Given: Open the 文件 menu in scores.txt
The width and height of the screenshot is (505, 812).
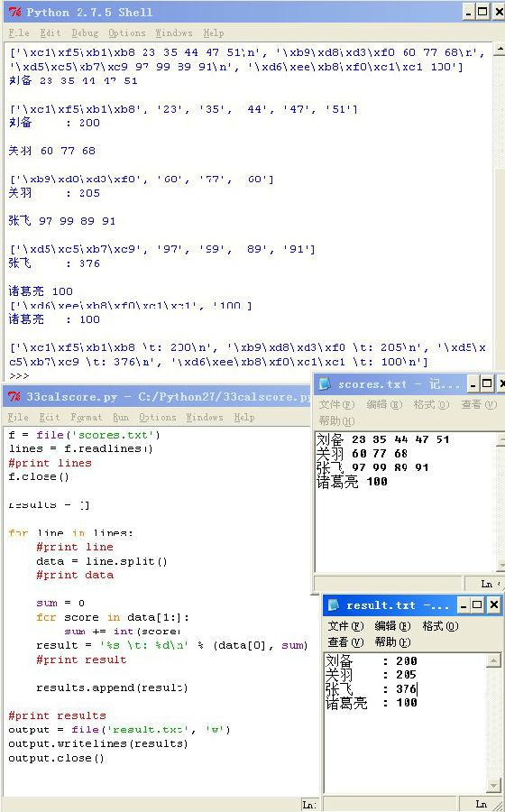Looking at the screenshot, I should 337,404.
